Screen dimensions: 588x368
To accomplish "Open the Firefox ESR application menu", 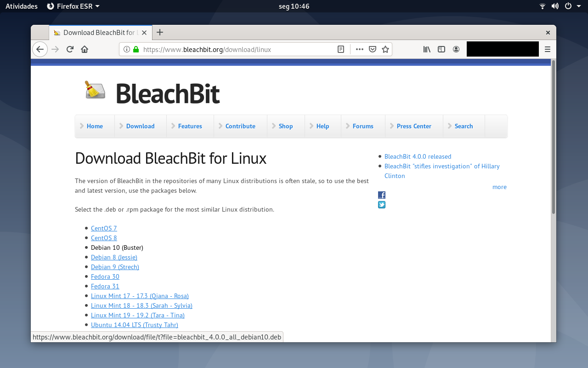I will pos(73,6).
